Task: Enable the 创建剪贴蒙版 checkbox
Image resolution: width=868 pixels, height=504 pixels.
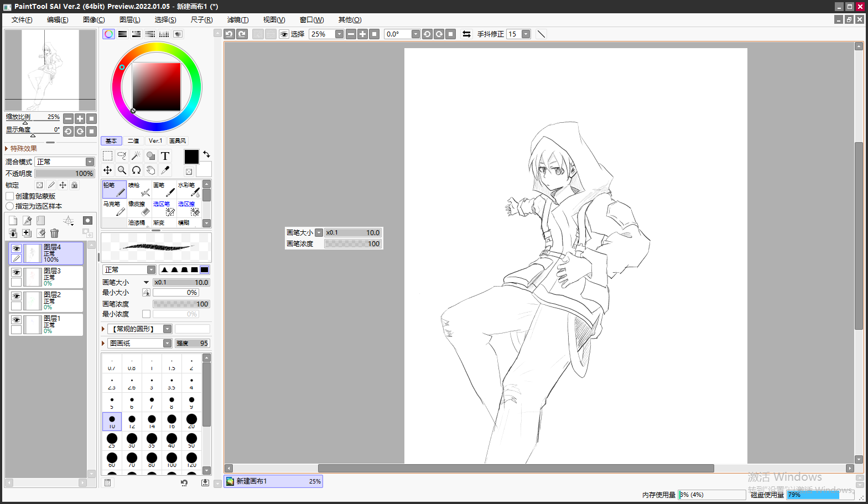Action: (10, 196)
